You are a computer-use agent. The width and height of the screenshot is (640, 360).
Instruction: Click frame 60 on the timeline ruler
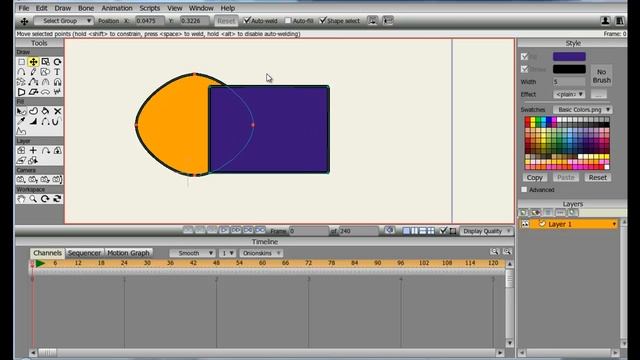tap(262, 263)
